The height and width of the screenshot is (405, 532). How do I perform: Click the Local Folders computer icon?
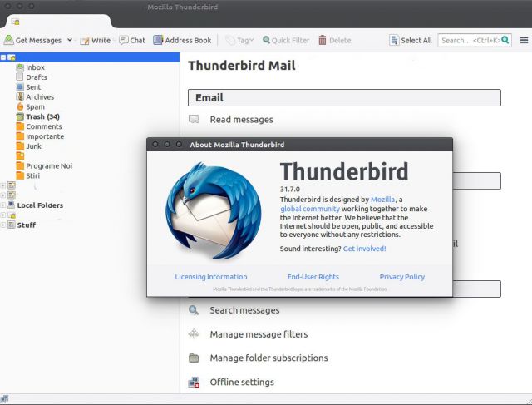(x=11, y=205)
